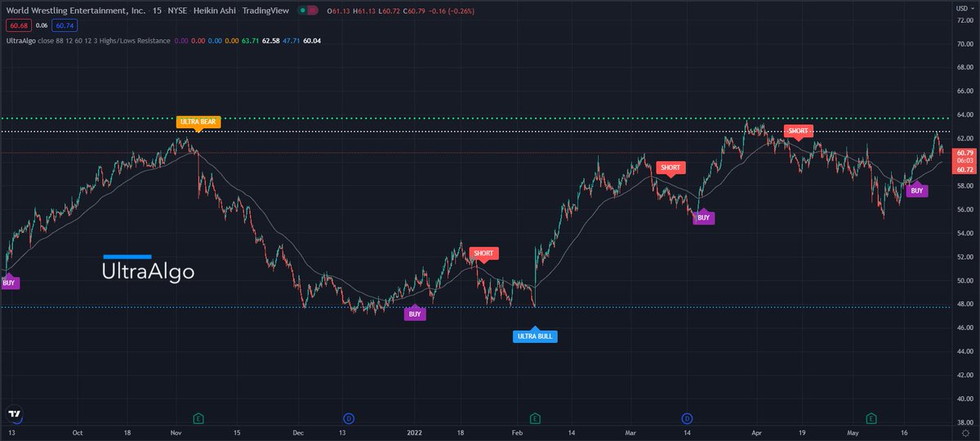
Task: Click the green market status dot
Action: (x=303, y=11)
